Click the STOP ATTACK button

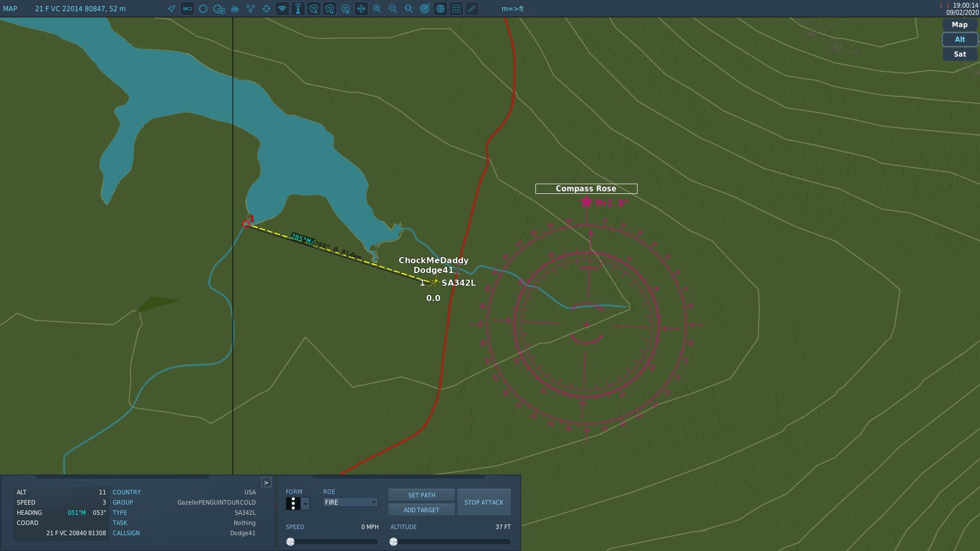coord(484,503)
